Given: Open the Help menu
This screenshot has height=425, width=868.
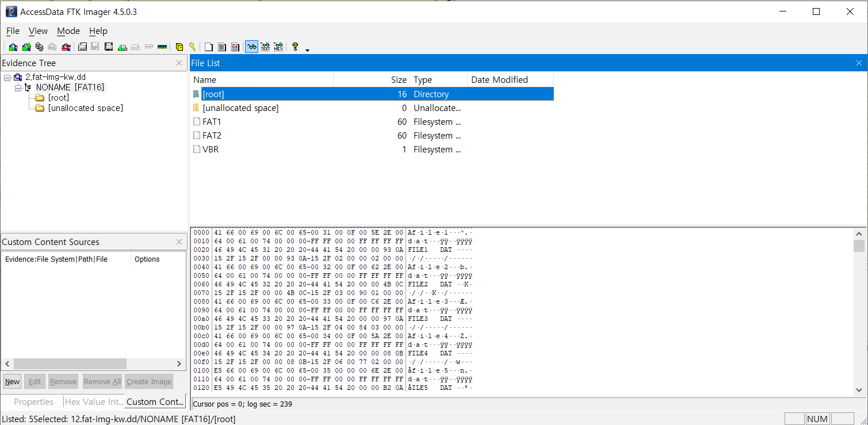Looking at the screenshot, I should [x=98, y=31].
